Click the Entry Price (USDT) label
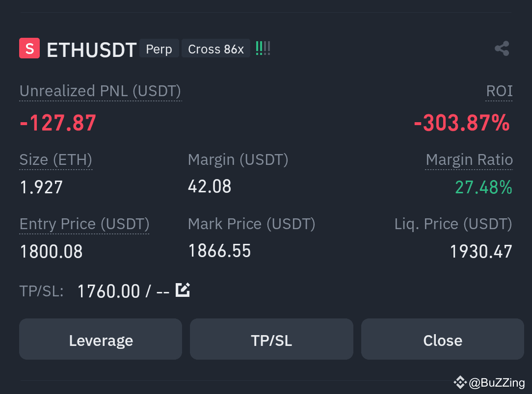The width and height of the screenshot is (532, 394). click(84, 224)
